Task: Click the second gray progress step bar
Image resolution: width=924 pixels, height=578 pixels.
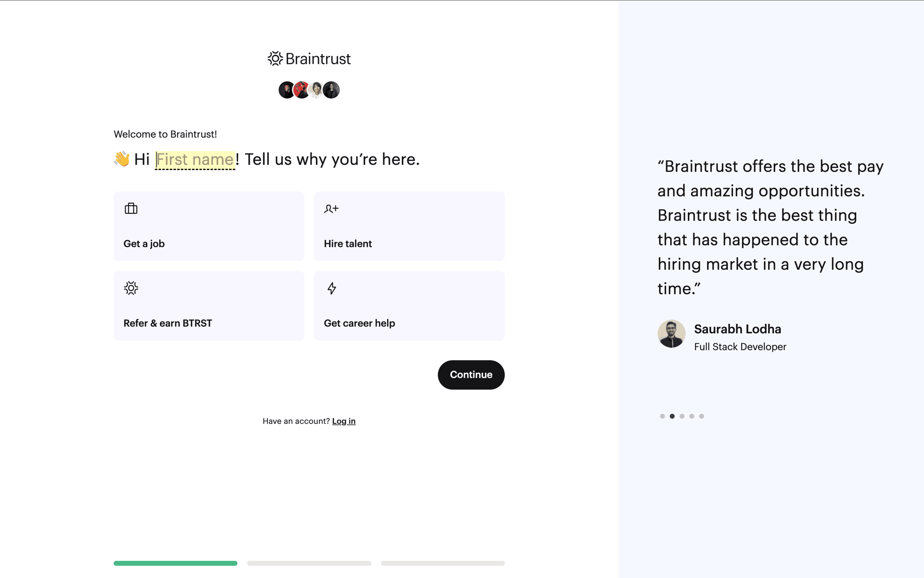Action: click(x=309, y=563)
